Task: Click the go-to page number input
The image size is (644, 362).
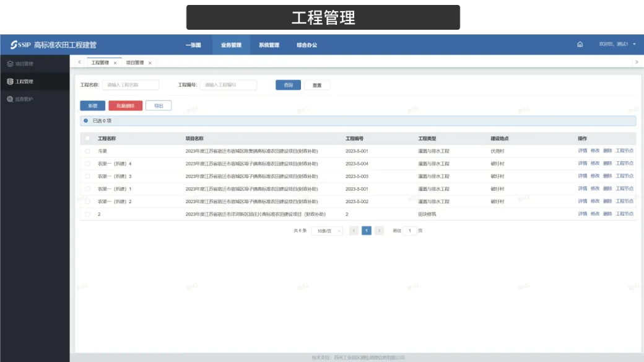Action: (x=409, y=231)
